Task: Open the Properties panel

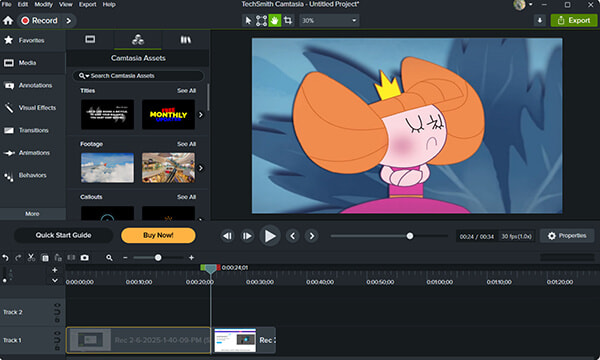Action: point(567,236)
